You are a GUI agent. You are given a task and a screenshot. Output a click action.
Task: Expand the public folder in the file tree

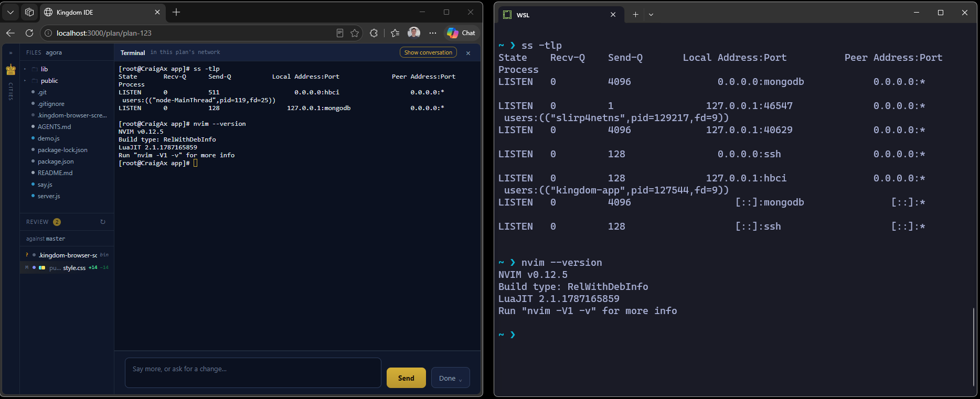click(49, 81)
